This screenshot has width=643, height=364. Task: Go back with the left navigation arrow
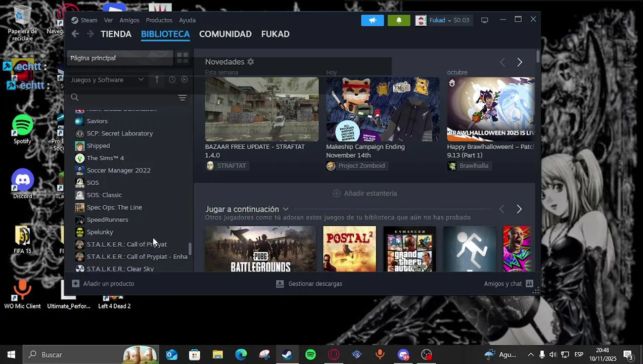pos(75,34)
